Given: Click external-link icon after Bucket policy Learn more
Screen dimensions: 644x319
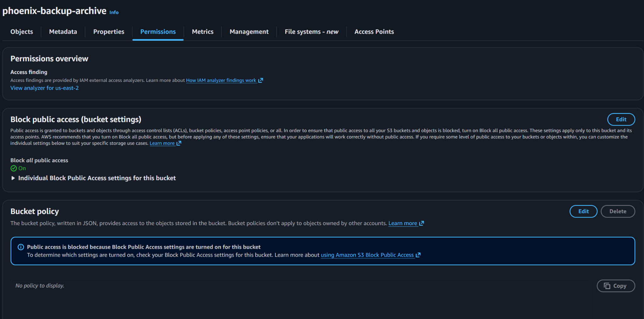Looking at the screenshot, I should click(x=422, y=223).
